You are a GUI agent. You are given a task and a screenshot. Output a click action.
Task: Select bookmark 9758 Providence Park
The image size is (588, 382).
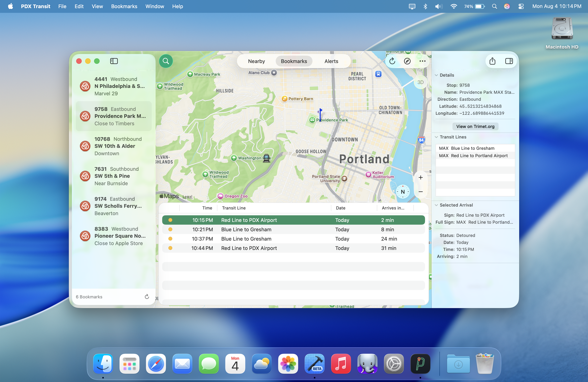coord(114,116)
